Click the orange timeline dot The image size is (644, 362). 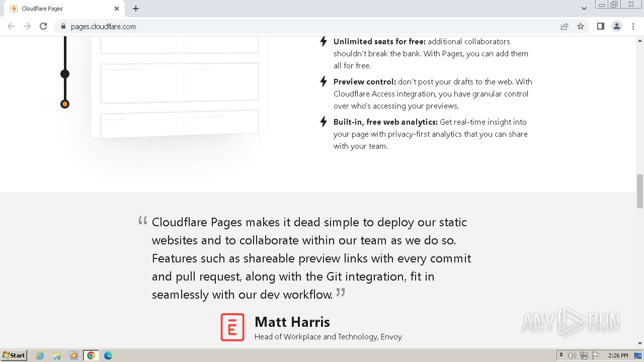tap(65, 104)
